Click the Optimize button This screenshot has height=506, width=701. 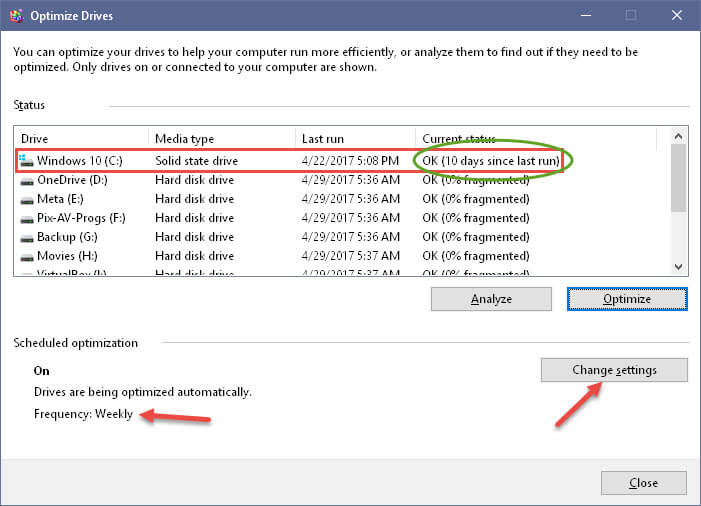coord(627,299)
